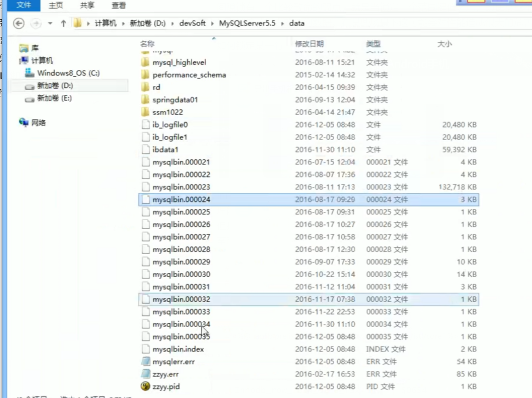Go up one folder level
Screen dimensions: 532x398
point(63,23)
